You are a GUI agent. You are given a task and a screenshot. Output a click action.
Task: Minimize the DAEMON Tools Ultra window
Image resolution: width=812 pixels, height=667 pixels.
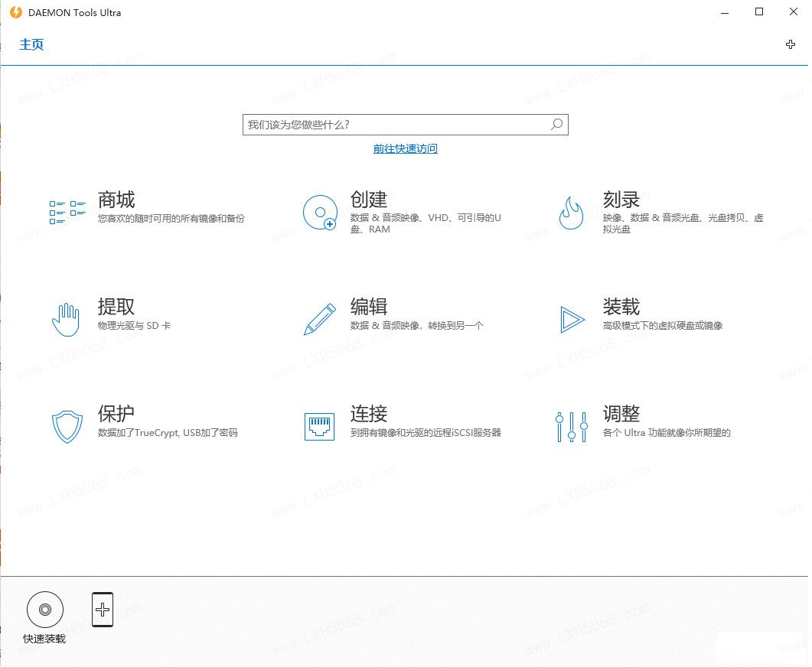(x=725, y=12)
